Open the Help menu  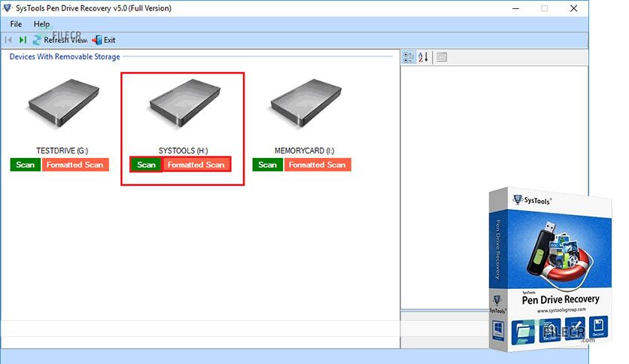[41, 24]
